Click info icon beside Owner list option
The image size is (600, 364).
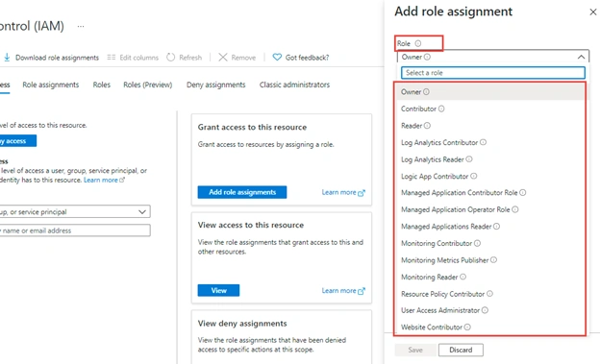[426, 92]
